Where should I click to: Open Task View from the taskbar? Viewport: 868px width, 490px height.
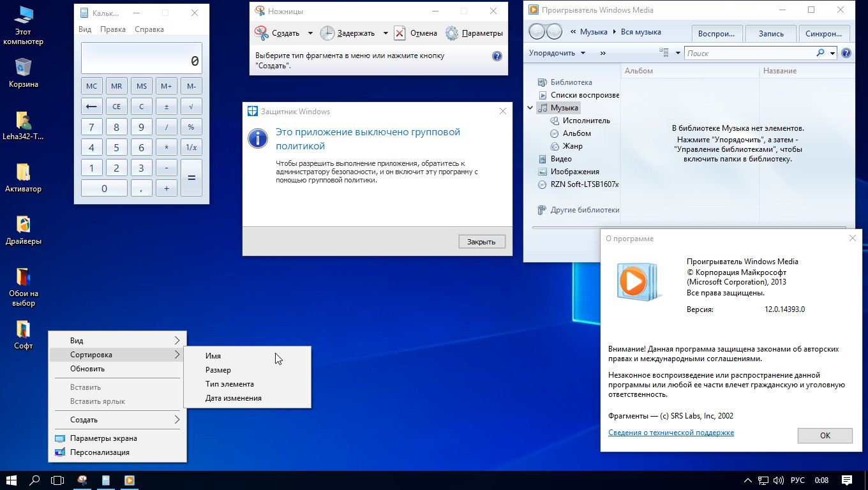tap(57, 480)
